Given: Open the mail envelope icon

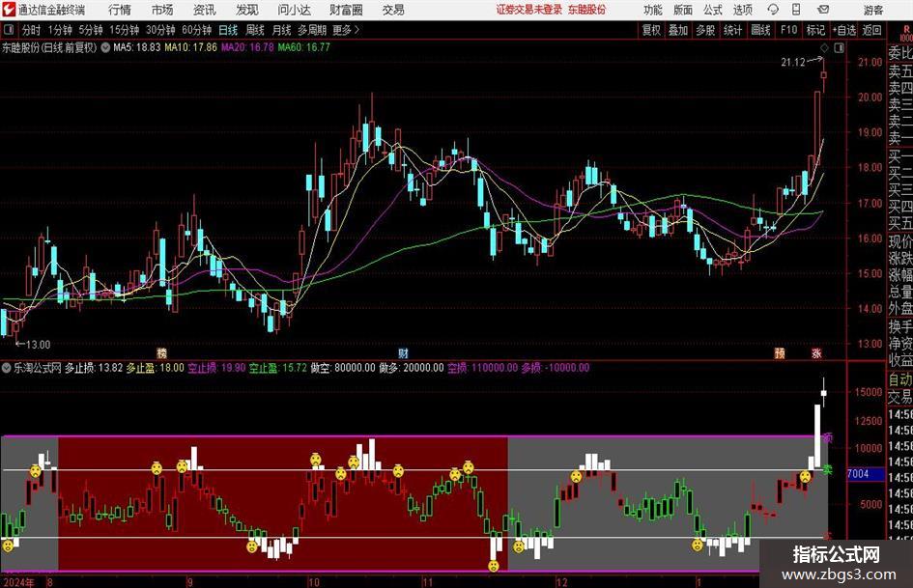Looking at the screenshot, I should click(823, 10).
